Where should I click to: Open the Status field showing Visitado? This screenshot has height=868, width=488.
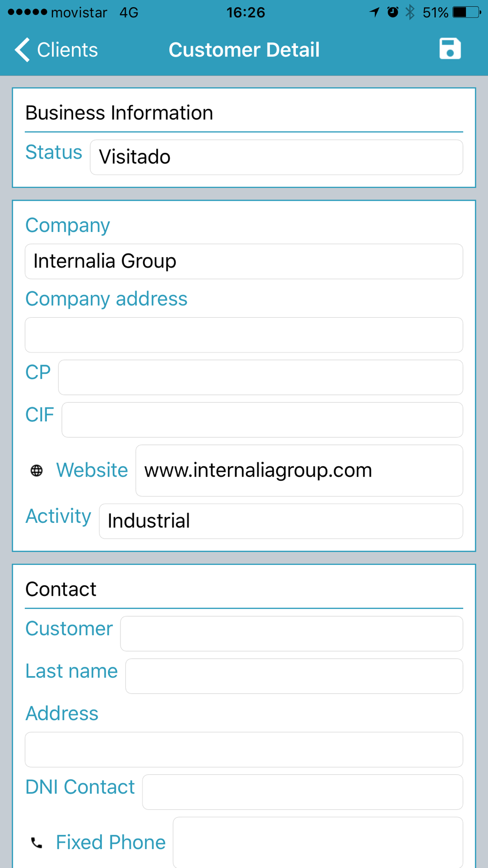(x=276, y=157)
